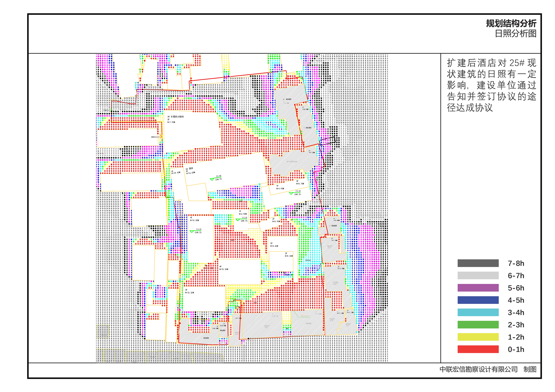The image size is (555, 392).
Task: Click the cyan 3-4h legend swatch
Action: pyautogui.click(x=478, y=312)
